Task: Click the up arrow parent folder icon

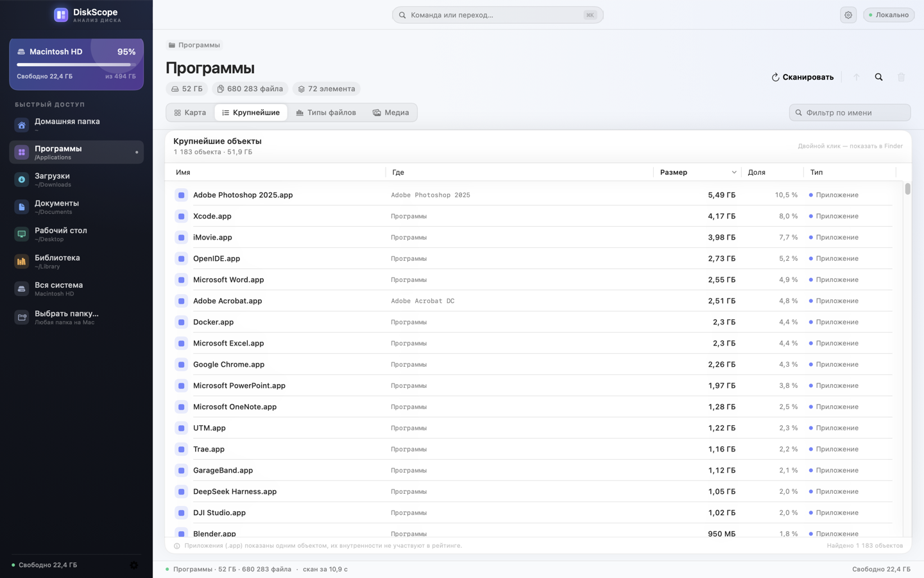Action: point(856,77)
